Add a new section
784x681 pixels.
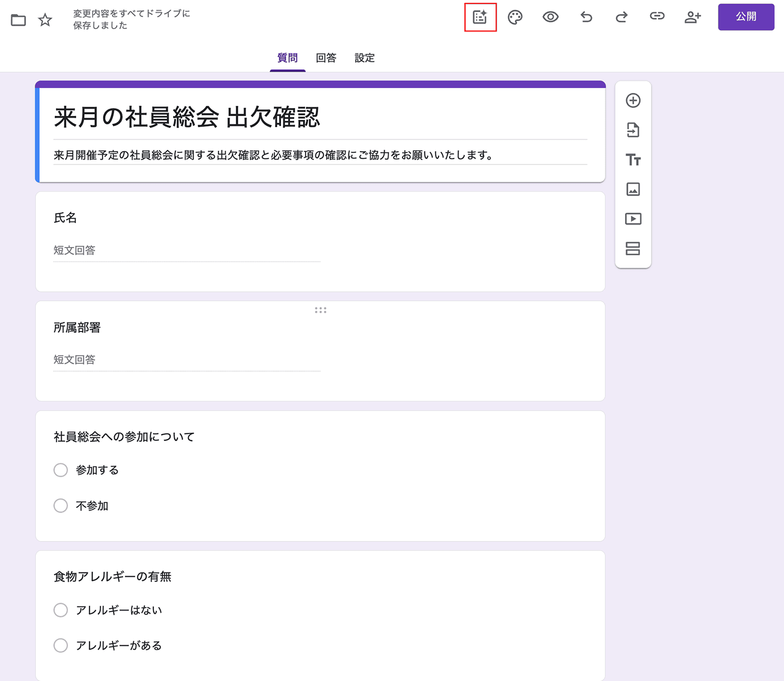click(x=633, y=249)
